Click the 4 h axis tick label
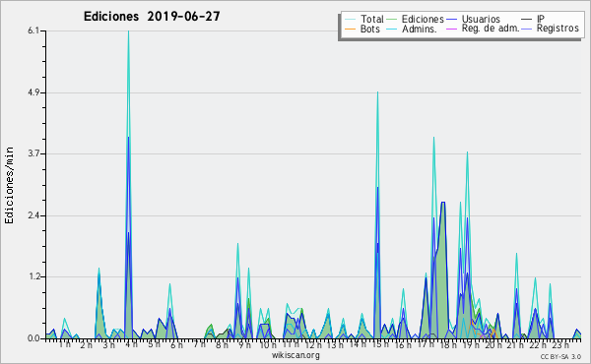Image resolution: width=591 pixels, height=364 pixels. pyautogui.click(x=131, y=344)
